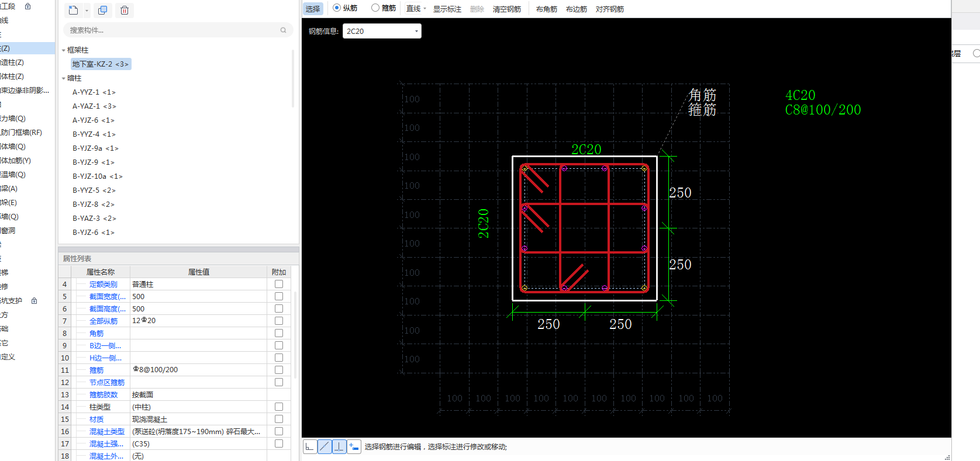Click the 搜索构件 search field
This screenshot has height=461, width=980.
(178, 30)
